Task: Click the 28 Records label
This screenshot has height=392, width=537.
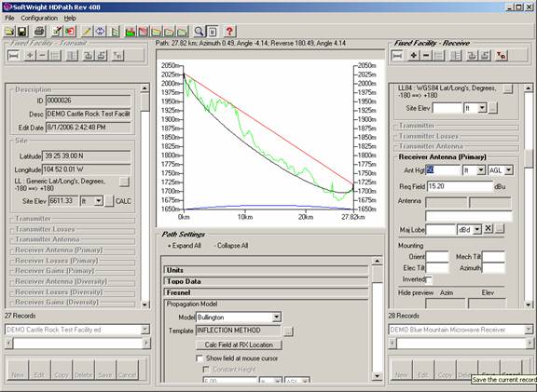Action: click(404, 316)
